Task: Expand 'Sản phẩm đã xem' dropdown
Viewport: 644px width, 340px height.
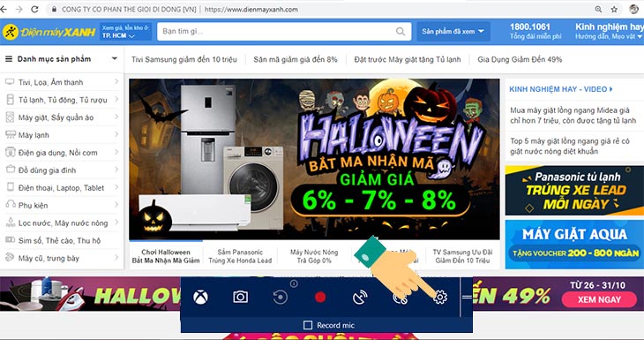Action: [x=453, y=32]
